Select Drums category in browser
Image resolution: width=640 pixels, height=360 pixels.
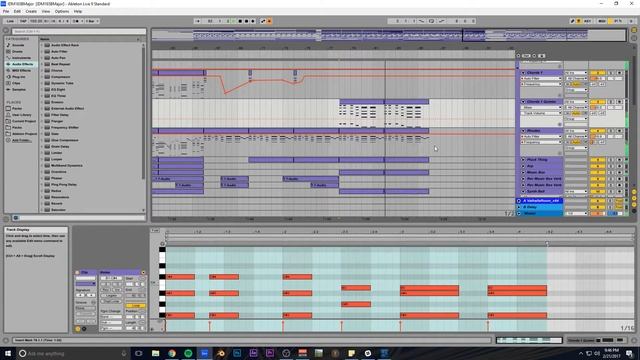coord(18,51)
